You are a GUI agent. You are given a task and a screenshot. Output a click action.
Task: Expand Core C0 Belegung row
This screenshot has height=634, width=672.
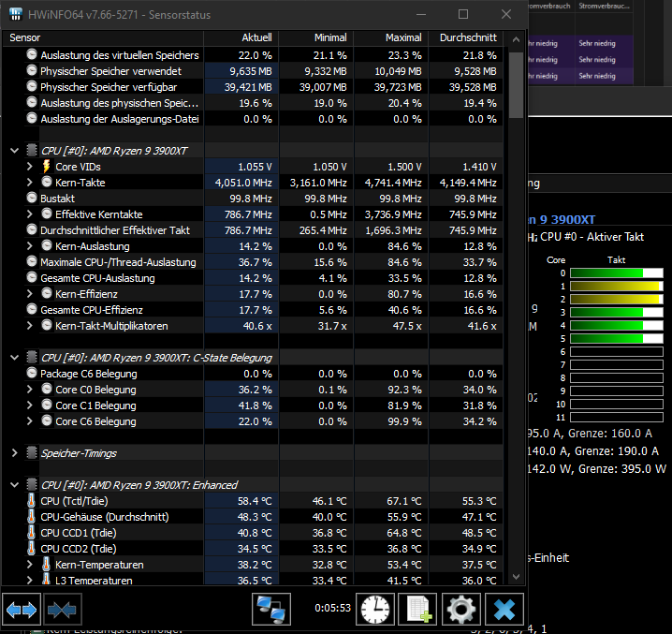30,389
